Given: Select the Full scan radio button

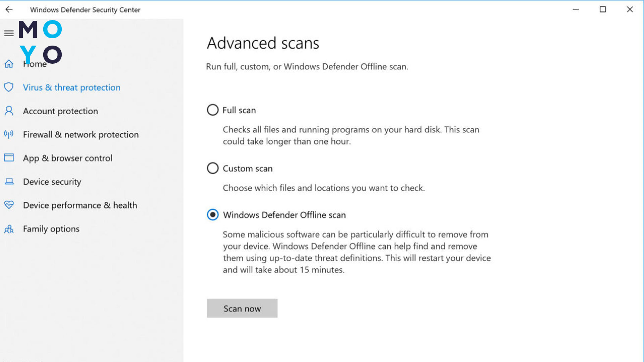Looking at the screenshot, I should [x=213, y=110].
